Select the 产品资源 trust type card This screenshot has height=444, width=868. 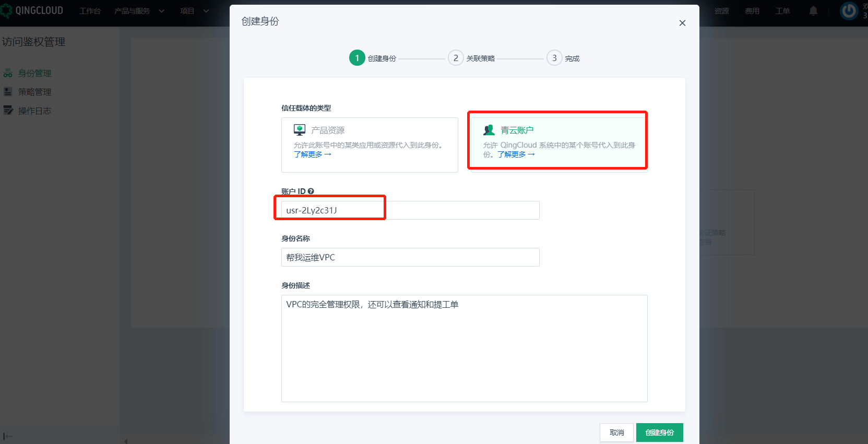[370, 145]
